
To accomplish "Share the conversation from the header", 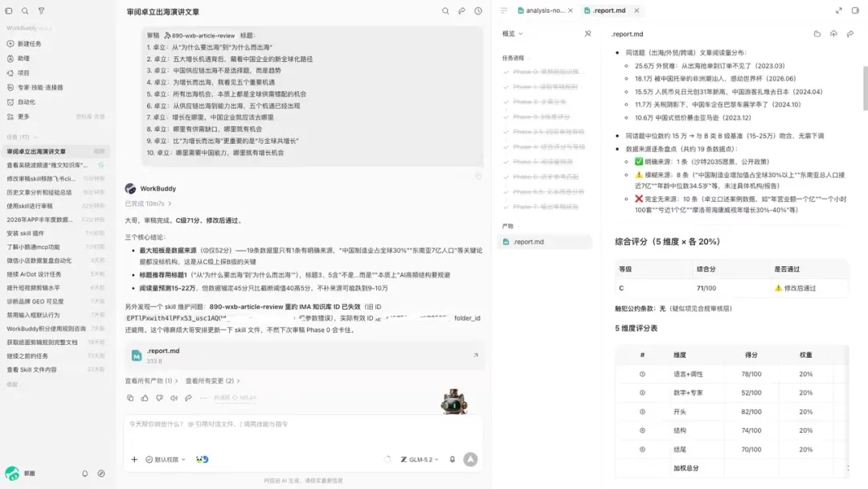I will [x=461, y=11].
